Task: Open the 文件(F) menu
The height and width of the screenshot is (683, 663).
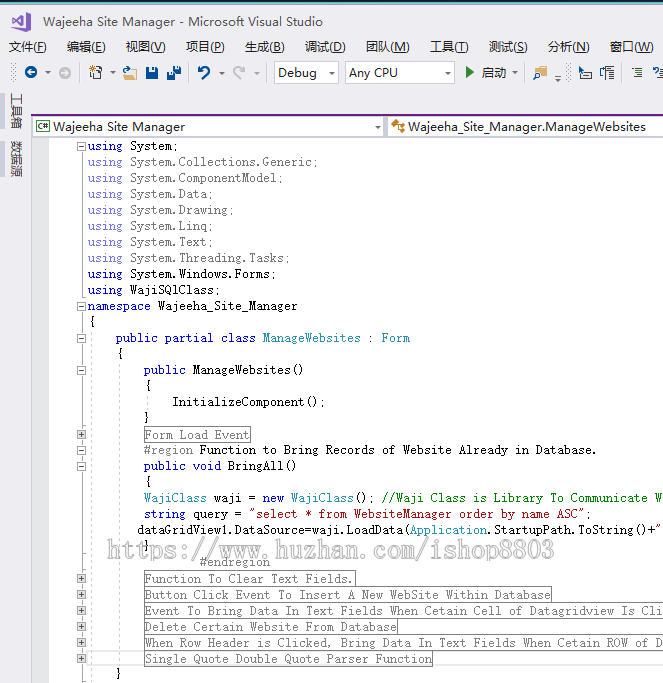Action: pos(27,47)
